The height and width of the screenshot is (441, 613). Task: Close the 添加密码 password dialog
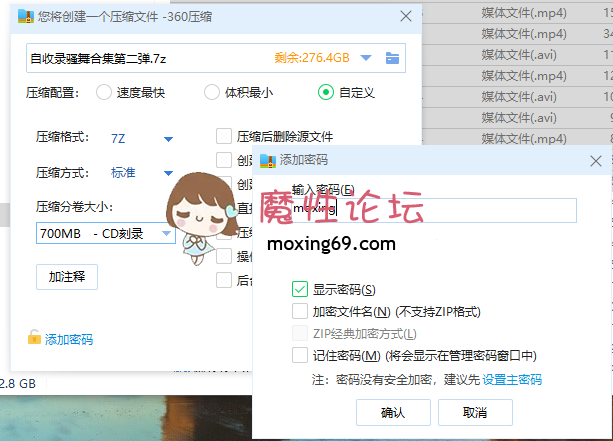(x=596, y=161)
